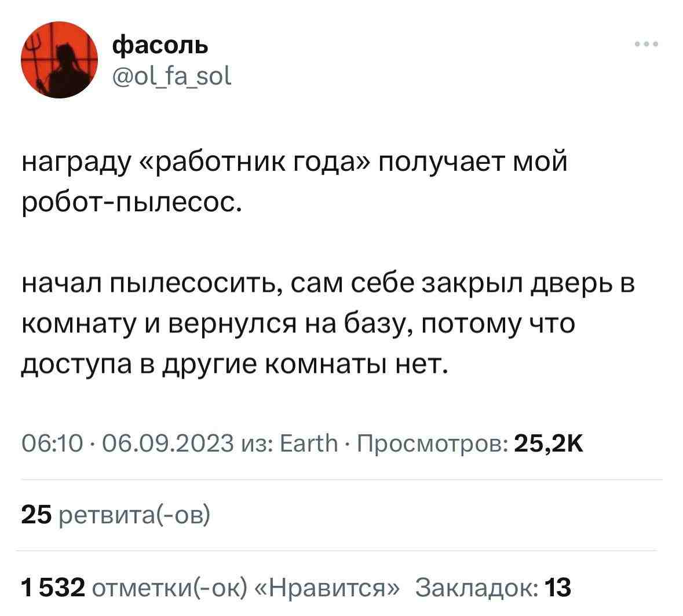Open the profile via display name фасоль

(x=160, y=44)
